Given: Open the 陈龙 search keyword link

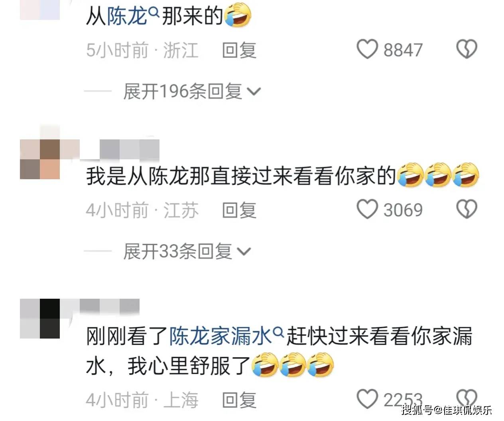Looking at the screenshot, I should click(127, 16).
